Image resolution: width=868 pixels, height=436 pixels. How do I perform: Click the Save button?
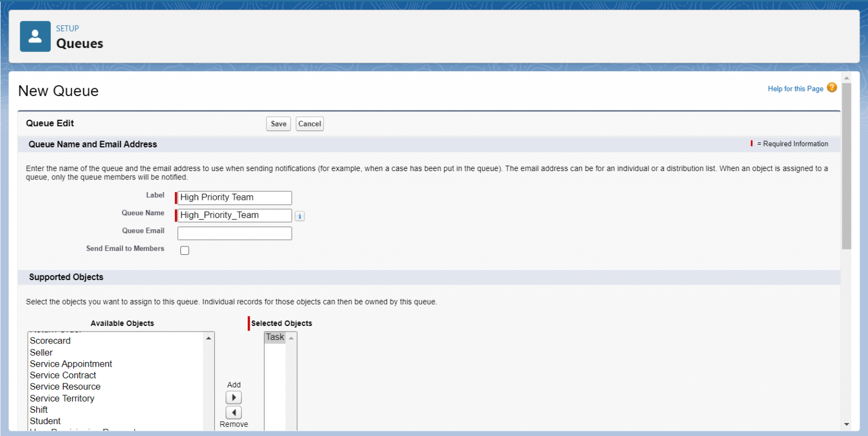tap(278, 124)
